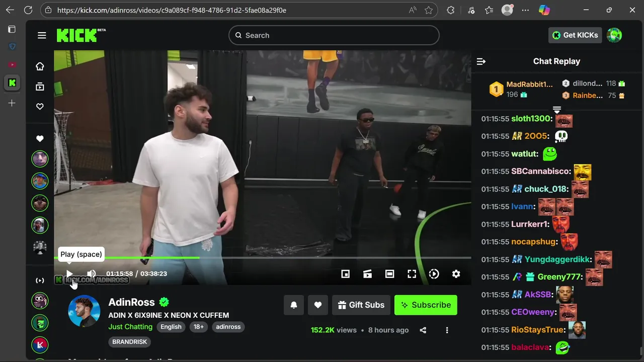Add page to favorites star

click(429, 10)
